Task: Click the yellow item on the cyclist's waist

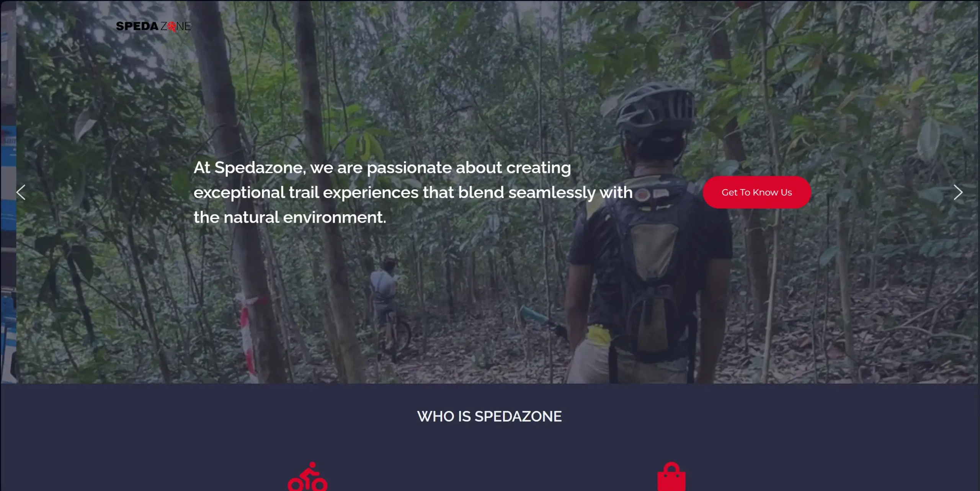Action: pyautogui.click(x=599, y=335)
